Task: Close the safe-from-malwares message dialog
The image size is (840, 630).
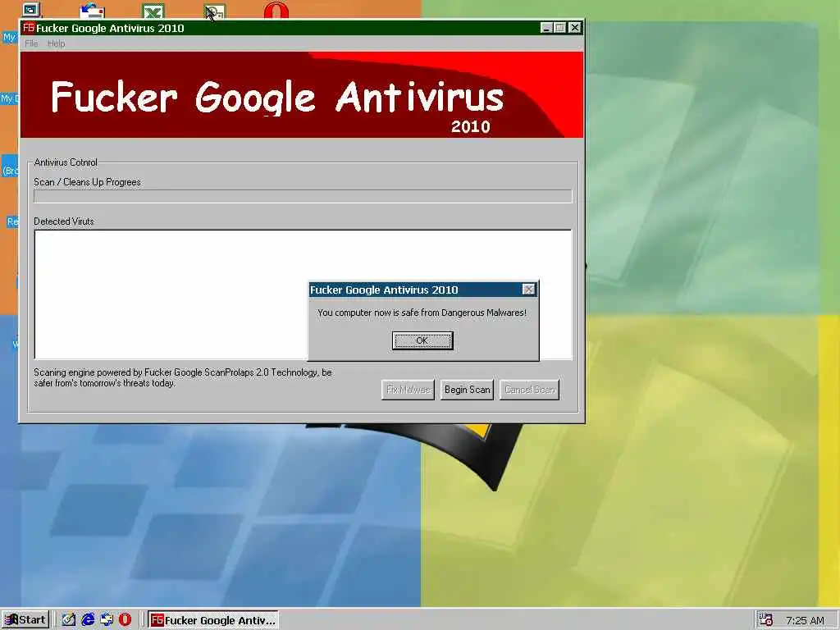Action: click(x=528, y=290)
